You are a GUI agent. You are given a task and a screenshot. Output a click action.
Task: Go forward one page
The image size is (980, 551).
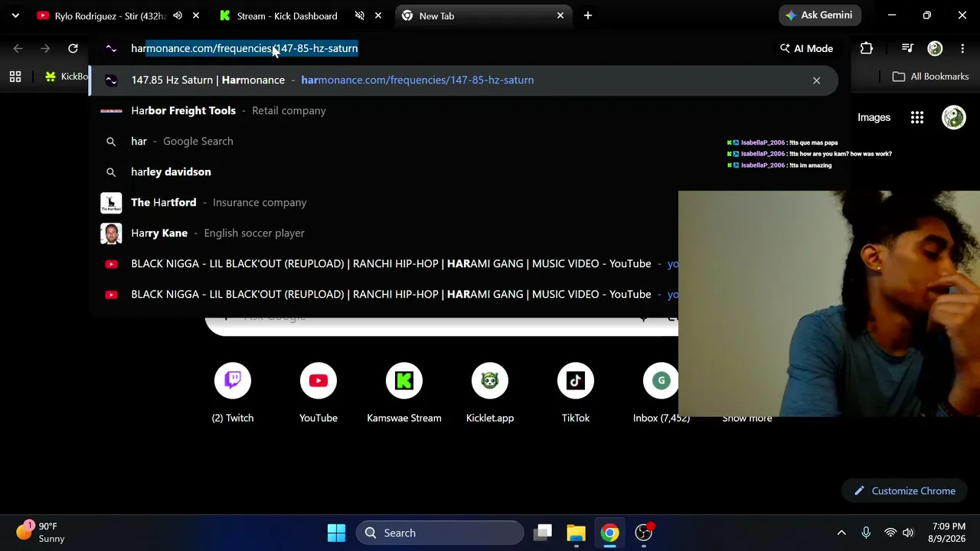45,48
